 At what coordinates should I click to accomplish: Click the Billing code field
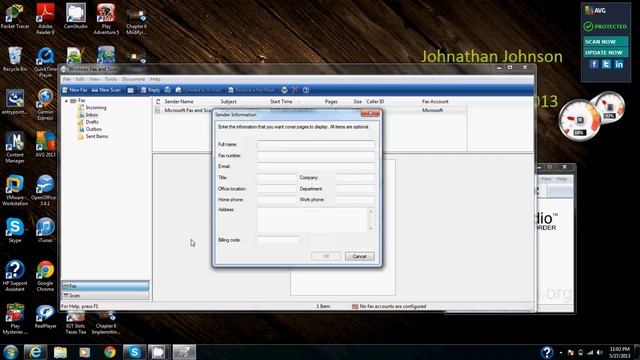[x=278, y=240]
